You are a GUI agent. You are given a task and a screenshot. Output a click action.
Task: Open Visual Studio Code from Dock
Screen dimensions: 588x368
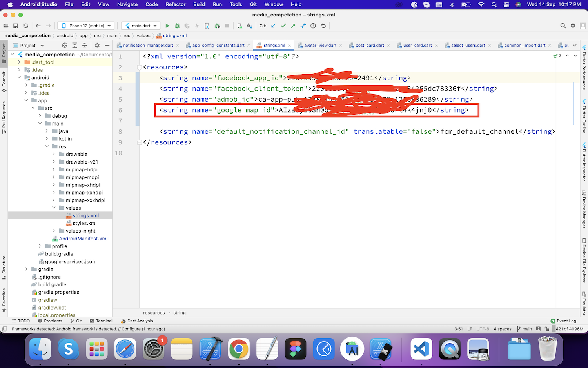click(421, 349)
